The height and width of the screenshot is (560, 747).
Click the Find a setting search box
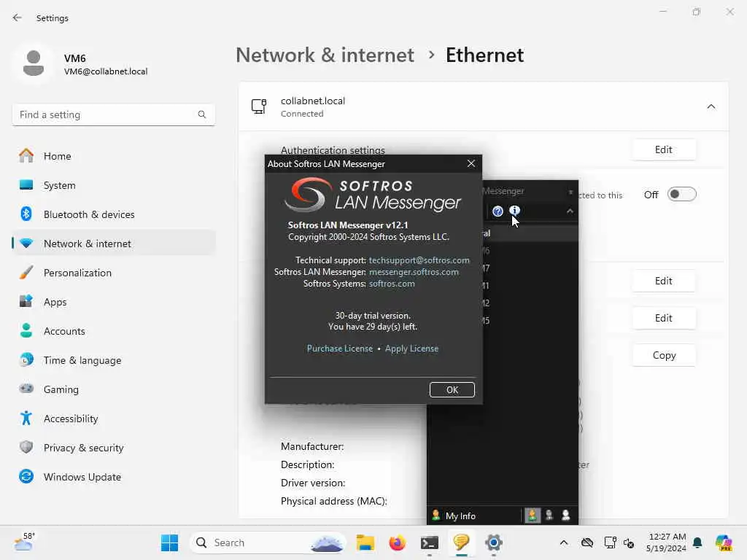pyautogui.click(x=113, y=114)
